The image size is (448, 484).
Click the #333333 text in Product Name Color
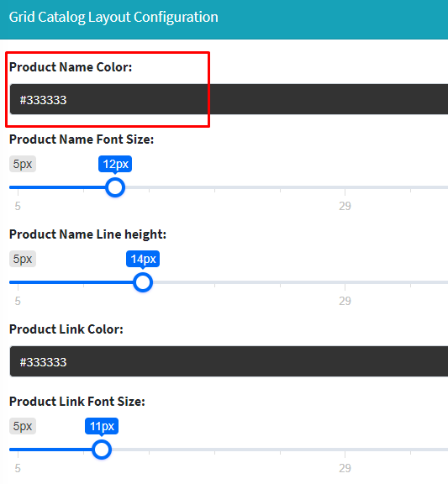click(x=43, y=100)
